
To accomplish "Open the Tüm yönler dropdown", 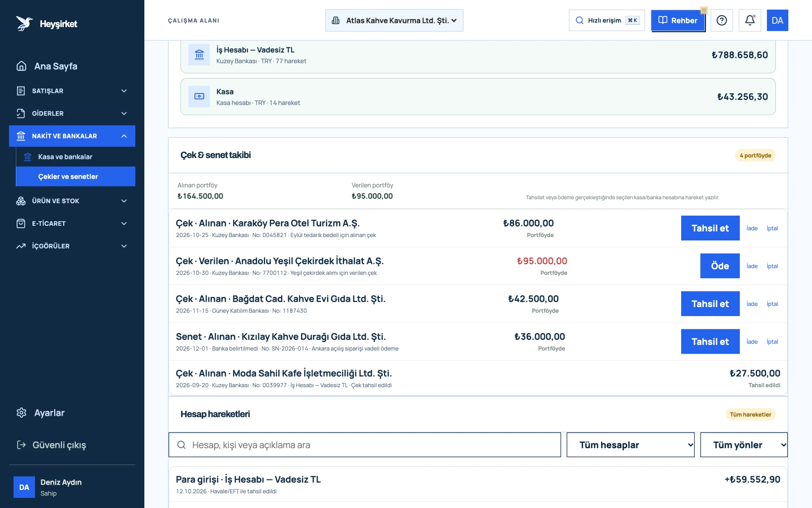I will point(744,445).
